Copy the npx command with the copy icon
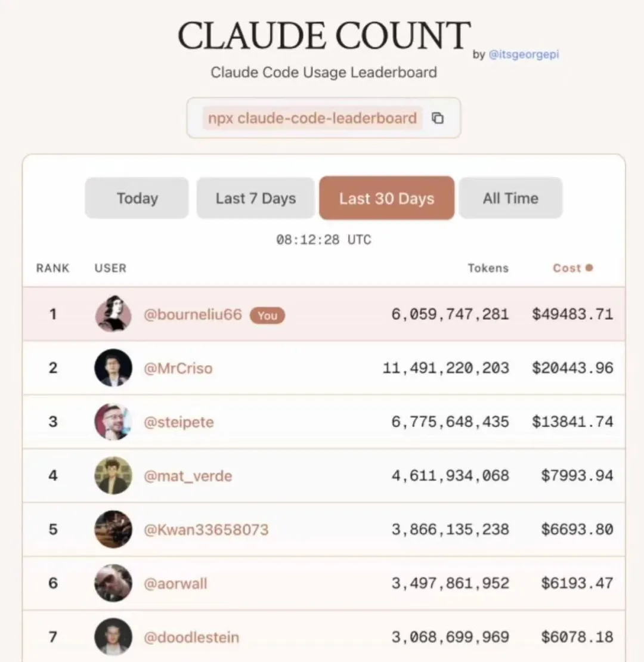This screenshot has width=644, height=662. pos(438,118)
